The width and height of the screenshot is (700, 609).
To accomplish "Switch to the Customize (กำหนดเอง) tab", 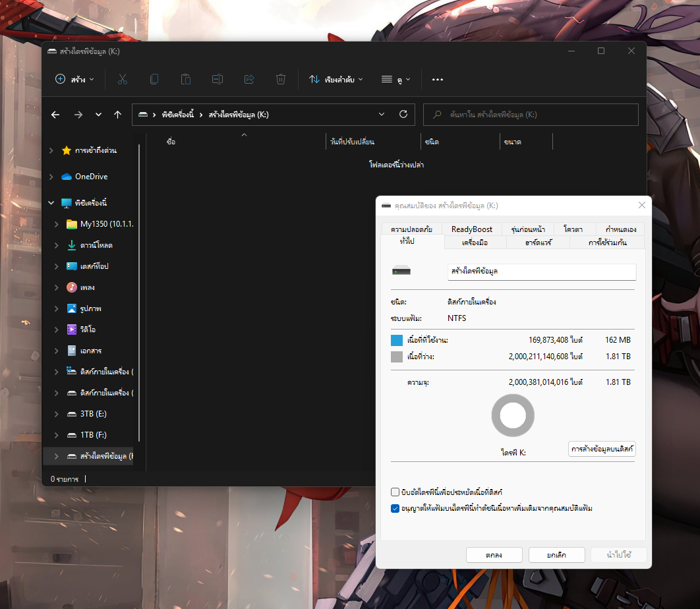I will (x=621, y=229).
